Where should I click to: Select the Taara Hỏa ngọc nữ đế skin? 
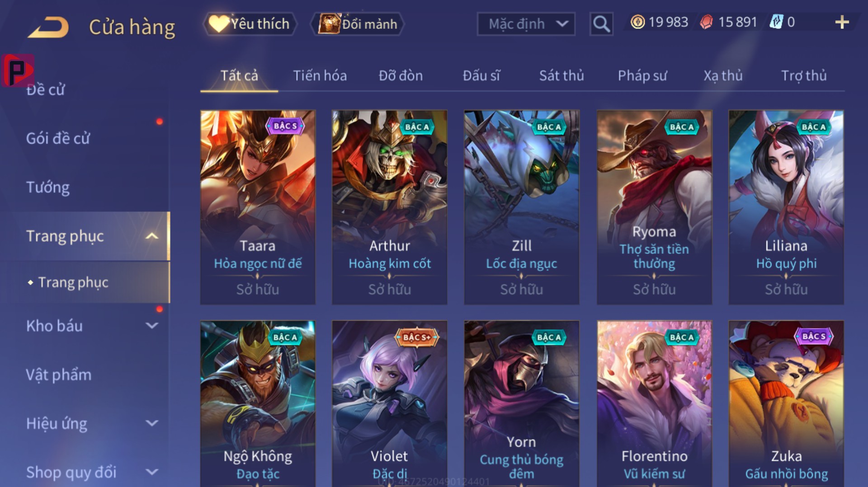(258, 207)
